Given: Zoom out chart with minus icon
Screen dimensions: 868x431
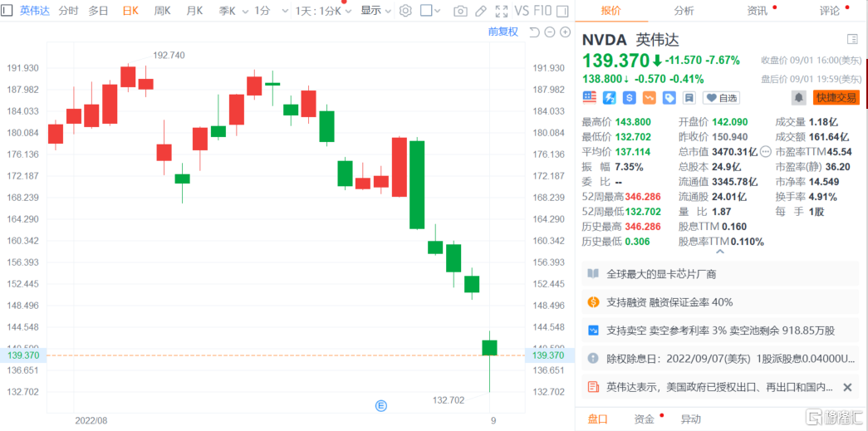Looking at the screenshot, I should 550,32.
